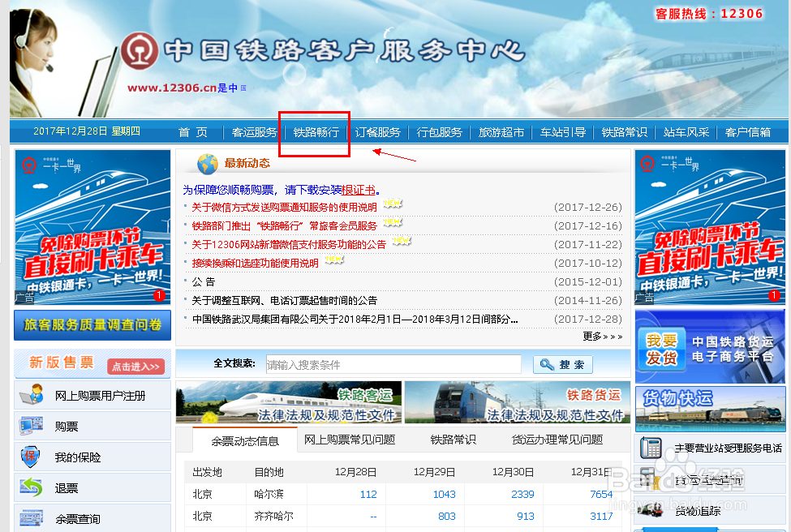Image resolution: width=791 pixels, height=532 pixels.
Task: Click the 更多>>> link
Action: pyautogui.click(x=602, y=337)
